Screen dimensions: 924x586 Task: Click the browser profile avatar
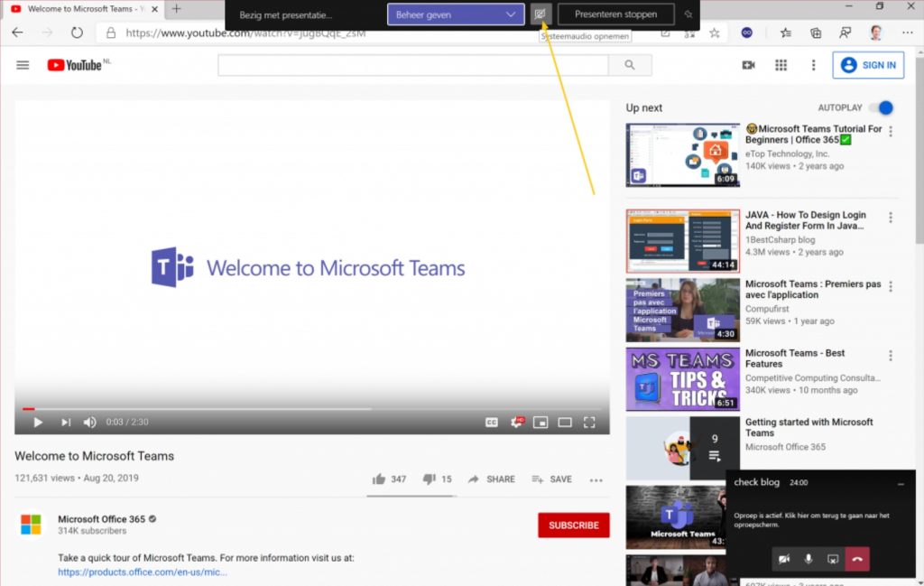coord(875,33)
